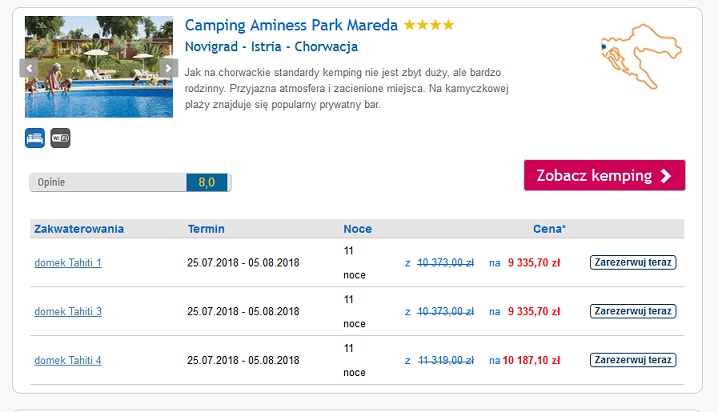Viewport: 718px width, 412px height.
Task: Click the Cena* column header
Action: point(549,229)
